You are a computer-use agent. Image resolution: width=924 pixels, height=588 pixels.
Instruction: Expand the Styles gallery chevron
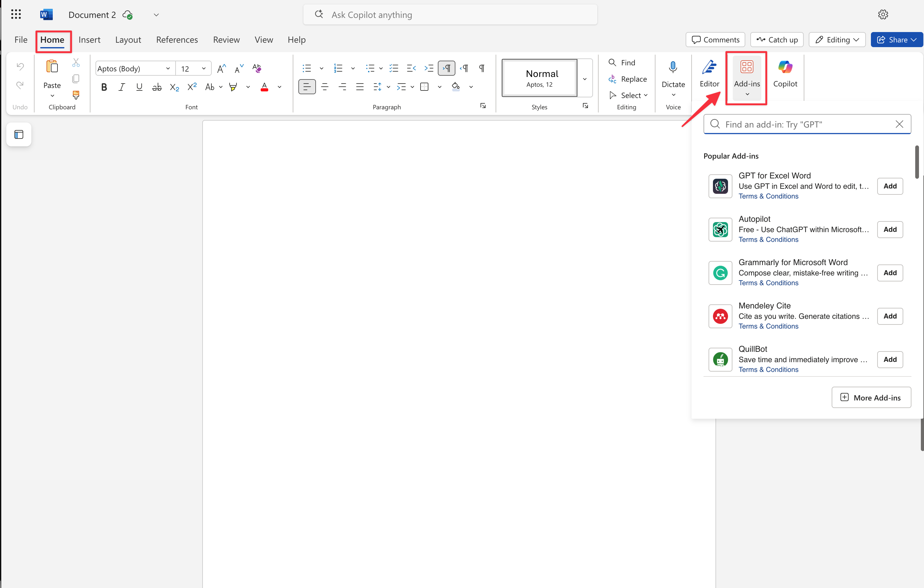click(584, 79)
